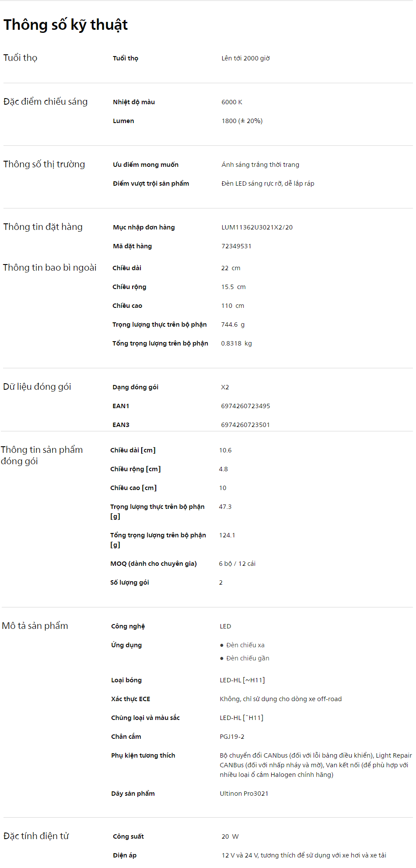Select the Tuổi thọ section title

(x=20, y=58)
